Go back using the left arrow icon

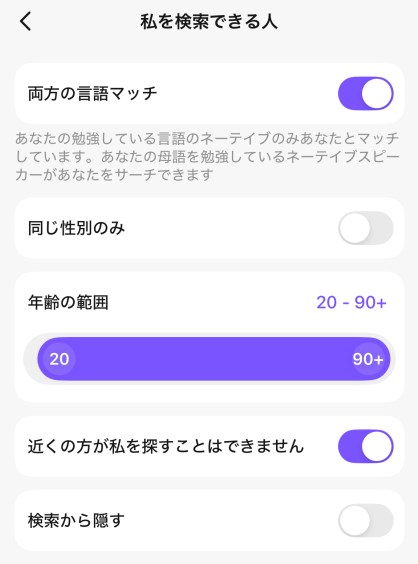[26, 21]
